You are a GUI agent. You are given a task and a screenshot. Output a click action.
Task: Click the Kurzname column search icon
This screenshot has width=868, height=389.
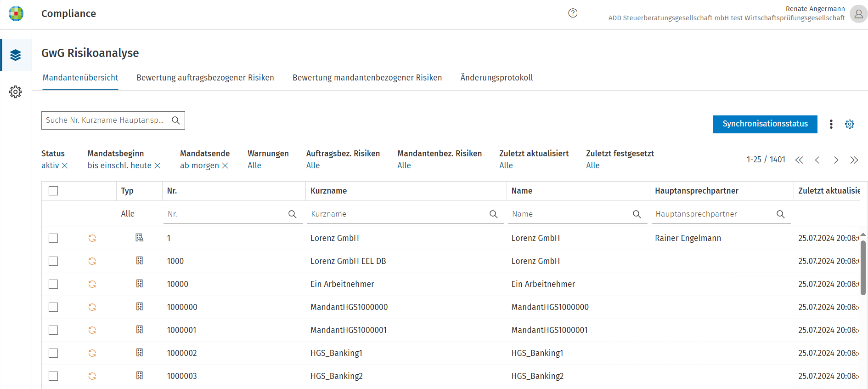(x=493, y=214)
